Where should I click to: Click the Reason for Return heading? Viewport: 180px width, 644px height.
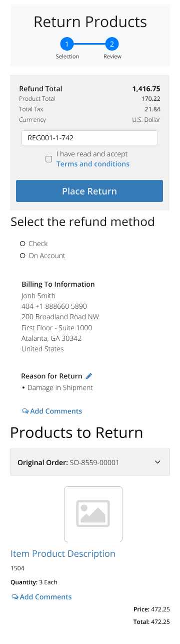pyautogui.click(x=51, y=376)
